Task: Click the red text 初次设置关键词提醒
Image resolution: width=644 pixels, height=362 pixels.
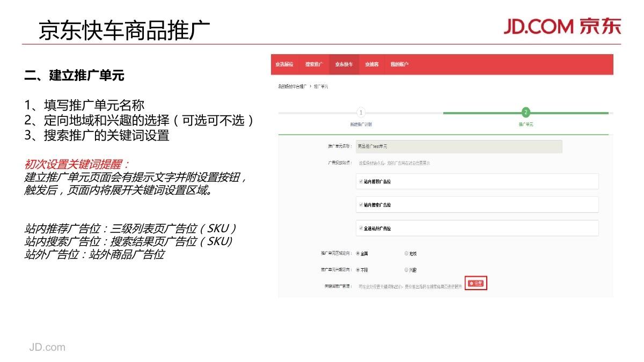Action: [x=77, y=164]
